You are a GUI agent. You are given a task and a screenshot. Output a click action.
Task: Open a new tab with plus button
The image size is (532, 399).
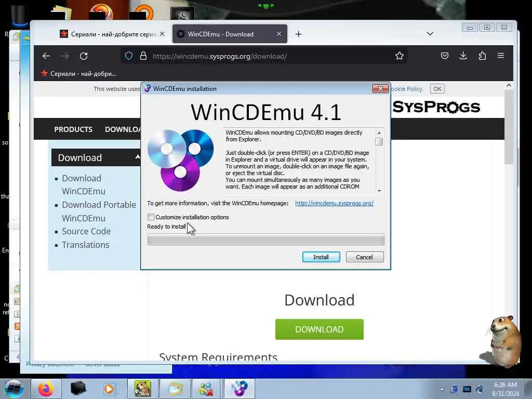(x=298, y=34)
